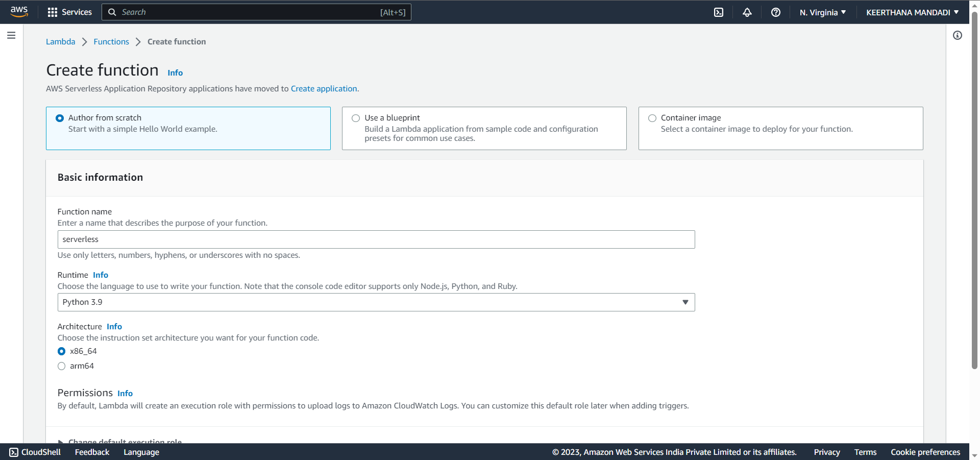This screenshot has width=980, height=460.
Task: Open the Services navigation grid
Action: coord(69,12)
